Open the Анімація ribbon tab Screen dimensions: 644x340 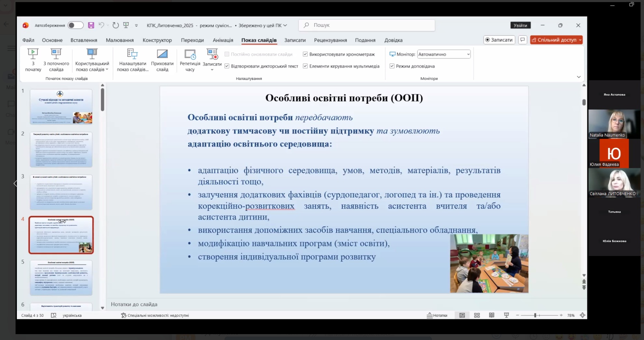point(223,40)
